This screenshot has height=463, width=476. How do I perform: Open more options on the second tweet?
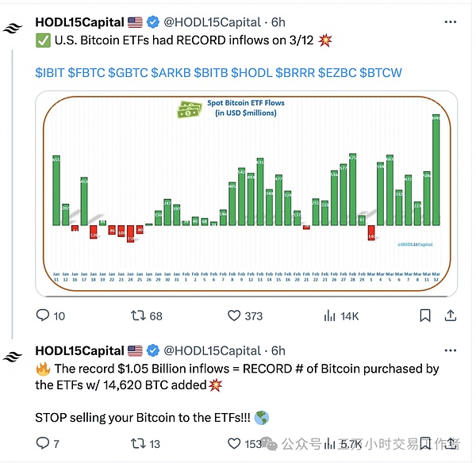[x=450, y=350]
